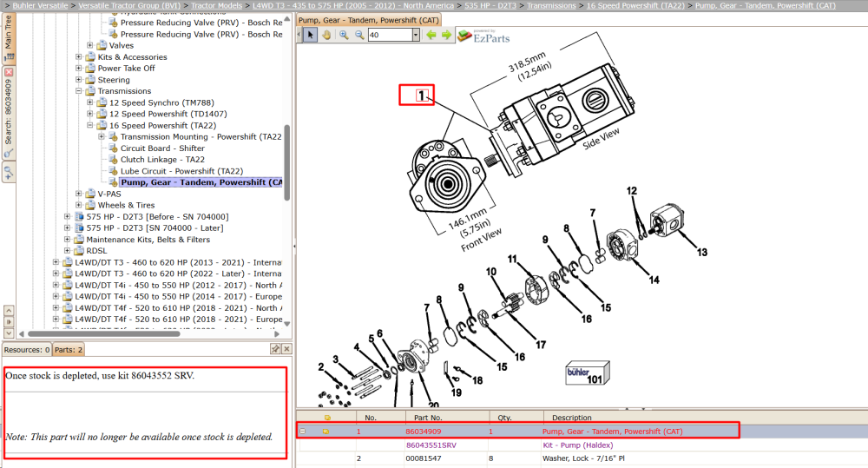Switch to Search: 86034909 sidebar tab

point(9,112)
